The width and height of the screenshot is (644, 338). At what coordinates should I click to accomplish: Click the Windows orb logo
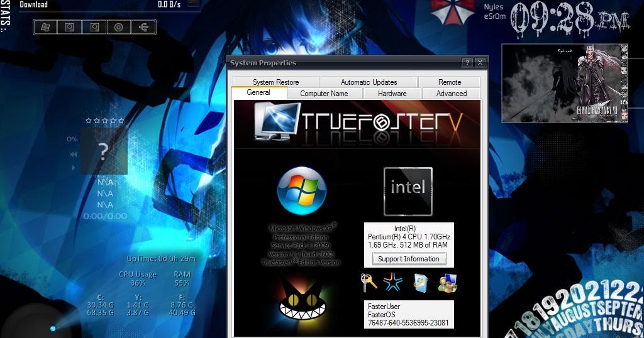click(x=302, y=191)
